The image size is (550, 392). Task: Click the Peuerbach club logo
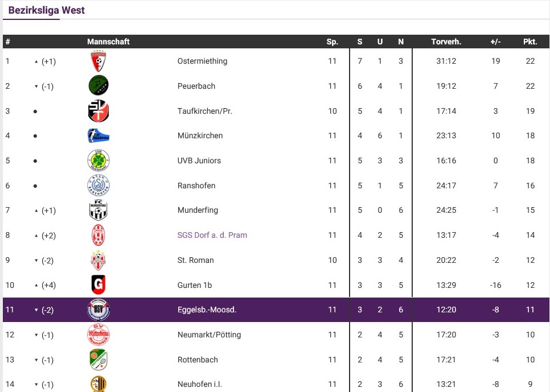(98, 86)
